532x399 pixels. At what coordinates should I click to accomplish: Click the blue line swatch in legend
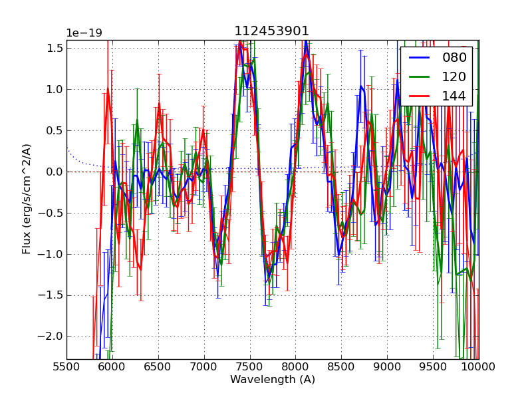(x=419, y=58)
